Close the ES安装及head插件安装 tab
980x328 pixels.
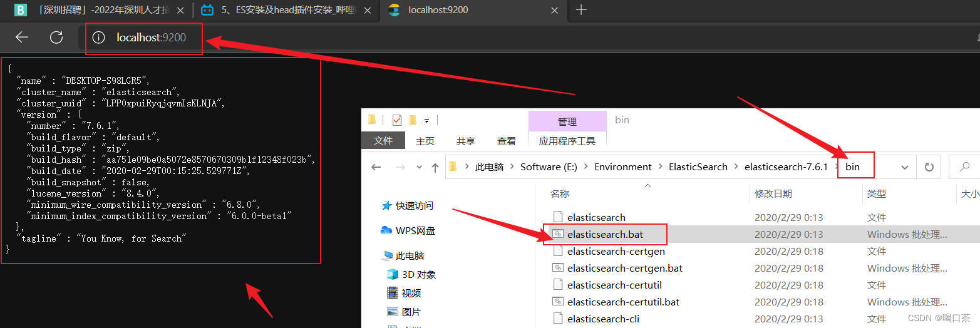coord(367,10)
